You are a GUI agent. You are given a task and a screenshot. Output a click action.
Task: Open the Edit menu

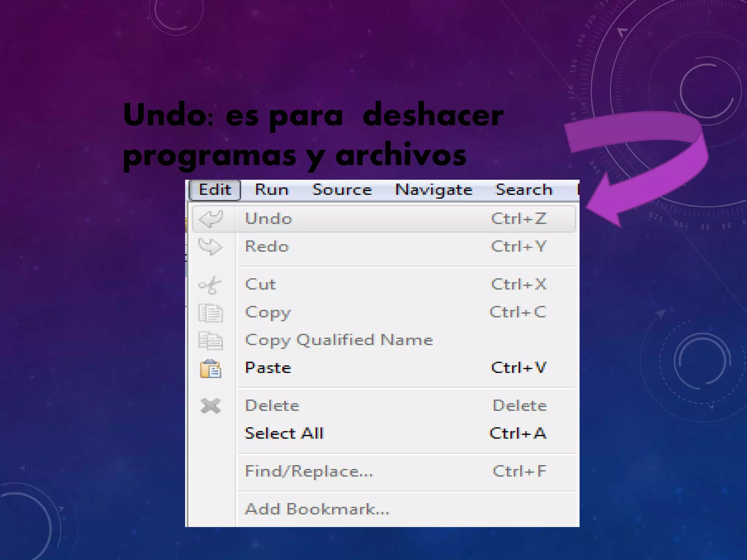pos(215,190)
